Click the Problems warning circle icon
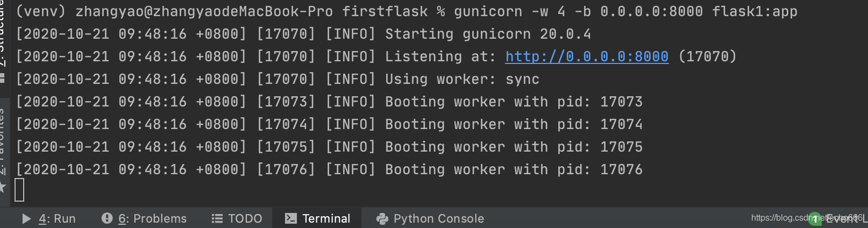 (107, 218)
